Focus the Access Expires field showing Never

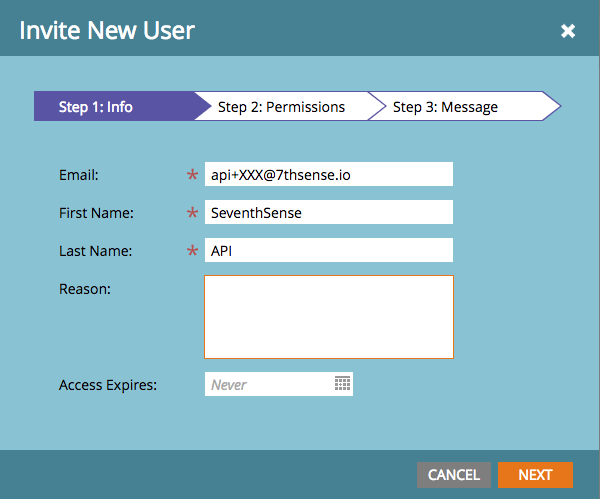coord(268,384)
